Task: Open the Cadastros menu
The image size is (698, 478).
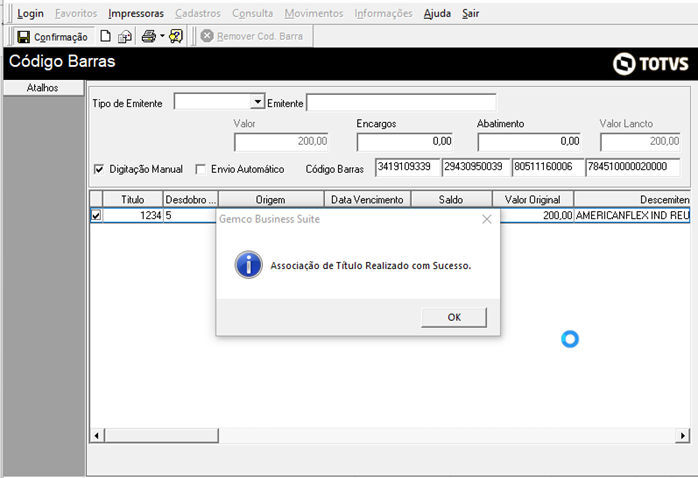Action: [x=198, y=13]
